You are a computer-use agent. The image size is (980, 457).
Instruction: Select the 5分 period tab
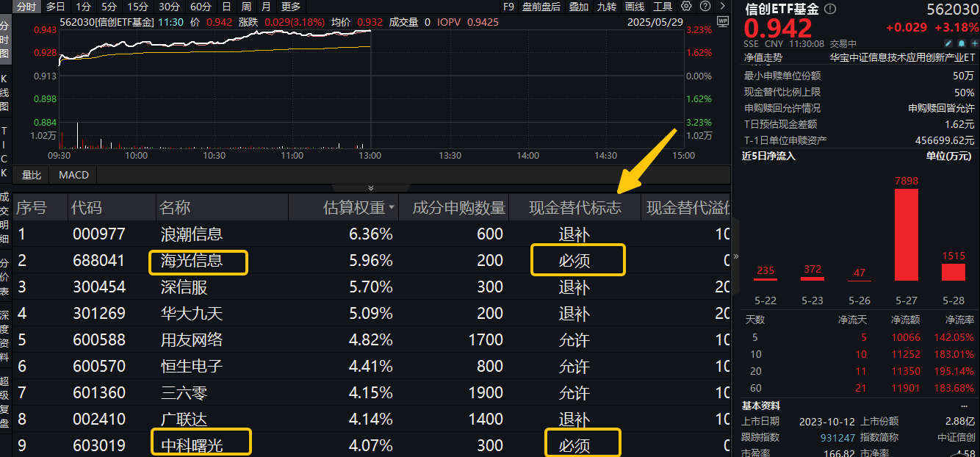point(109,7)
